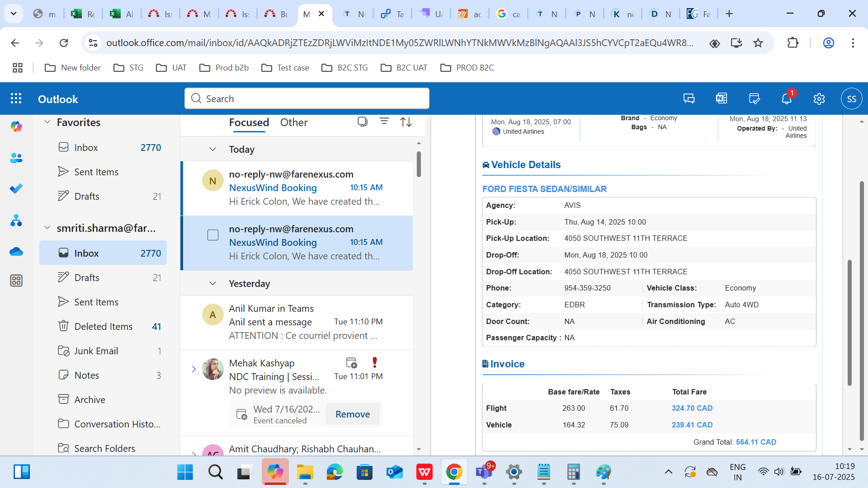Open a new browser tab
The image size is (868, 488).
coord(729,14)
